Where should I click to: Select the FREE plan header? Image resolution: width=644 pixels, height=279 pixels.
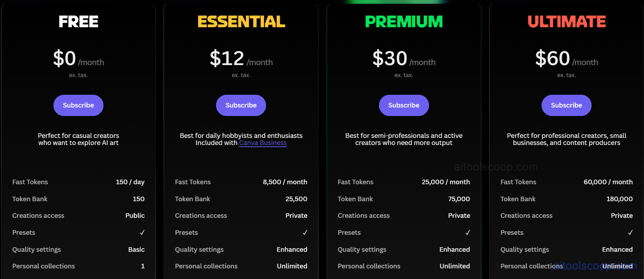coord(78,22)
